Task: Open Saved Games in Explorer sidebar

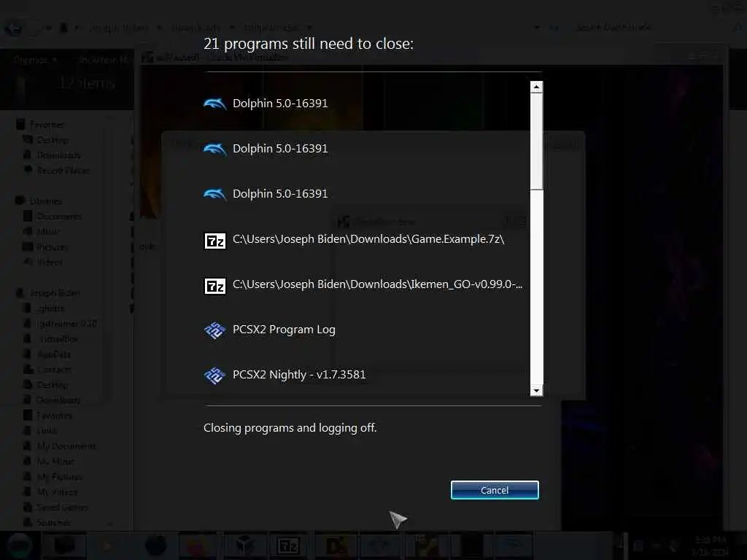Action: click(55, 507)
